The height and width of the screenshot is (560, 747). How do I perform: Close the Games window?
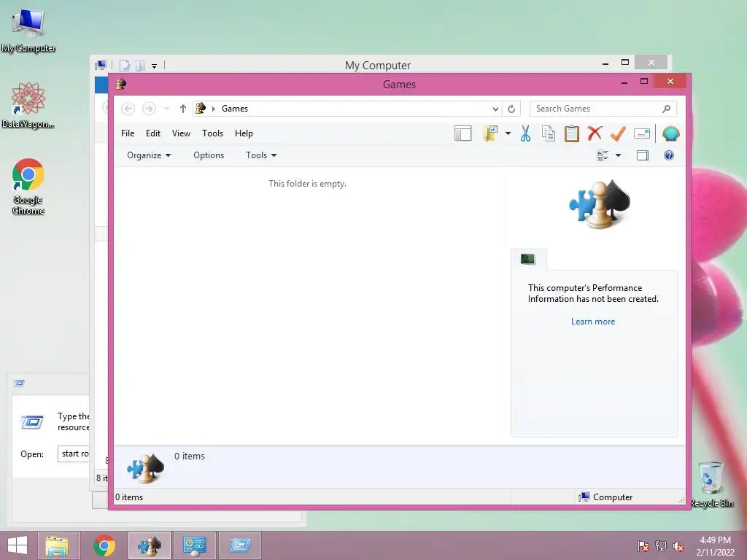[x=670, y=82]
